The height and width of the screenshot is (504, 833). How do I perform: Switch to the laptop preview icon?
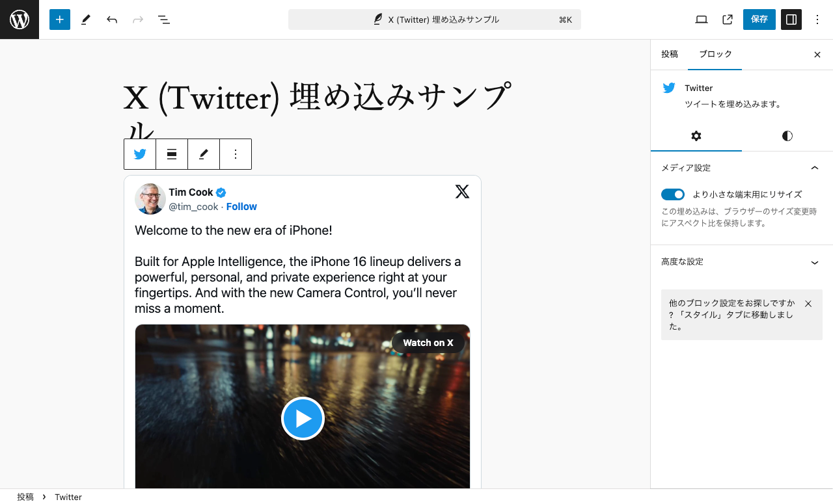point(702,20)
